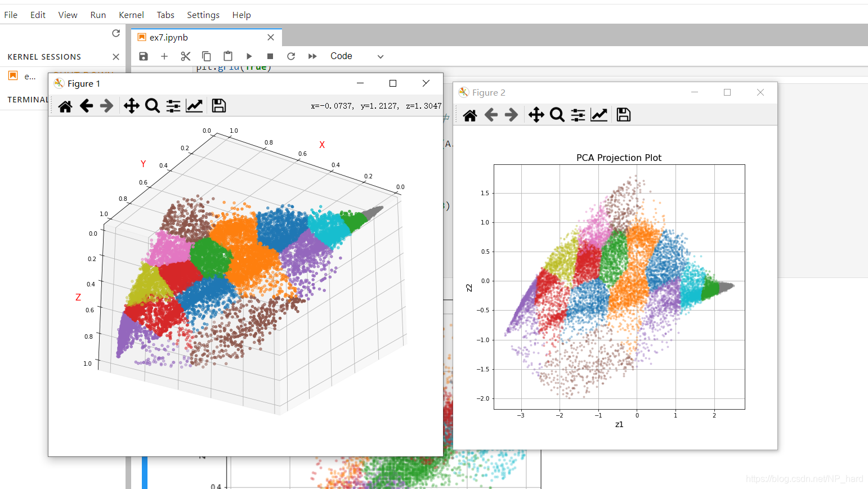Go forward to next view in Figure 2
Viewport: 868px width, 489px height.
[511, 115]
